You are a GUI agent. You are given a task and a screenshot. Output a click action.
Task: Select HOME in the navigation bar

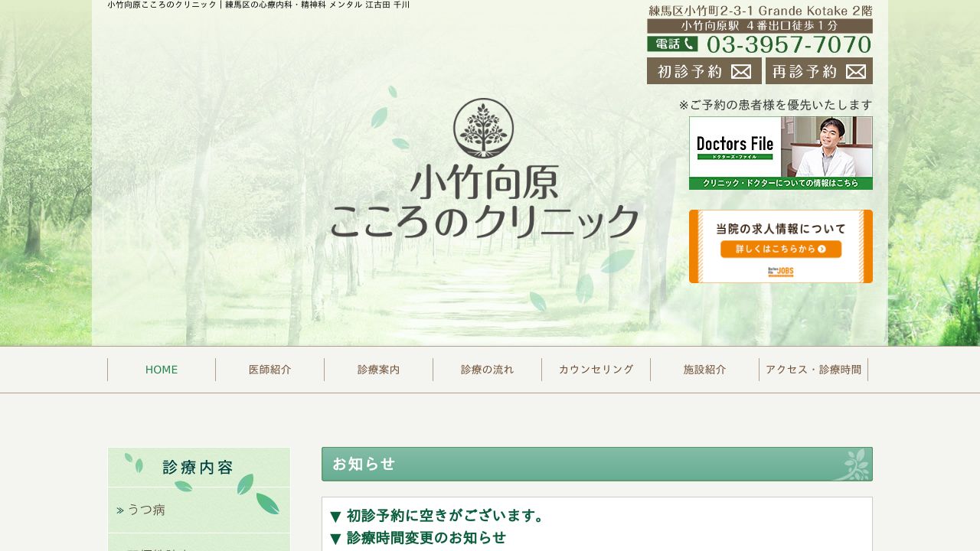pos(161,370)
